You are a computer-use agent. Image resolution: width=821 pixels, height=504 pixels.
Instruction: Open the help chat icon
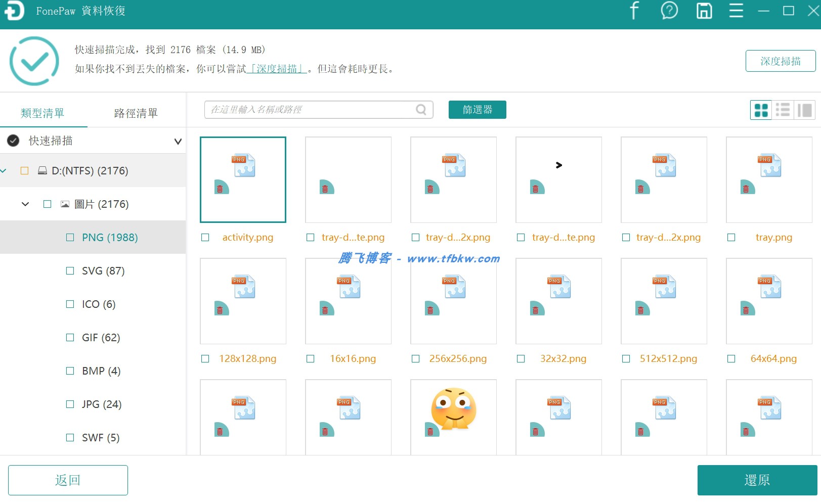(x=669, y=10)
